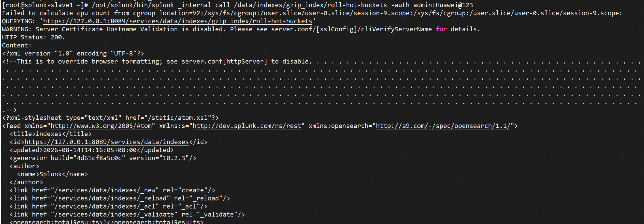Screen dimensions: 644x224
Task: Click the HTTP Status: 200 line
Action: pos(34,37)
